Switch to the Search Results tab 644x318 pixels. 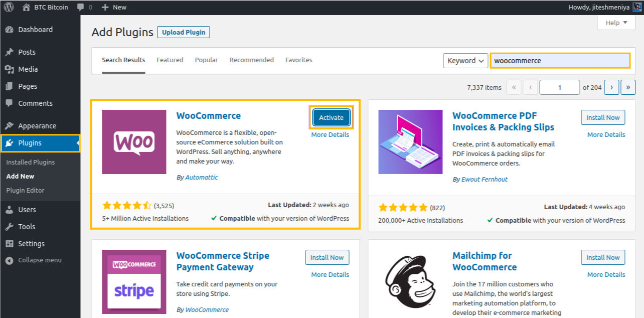123,60
